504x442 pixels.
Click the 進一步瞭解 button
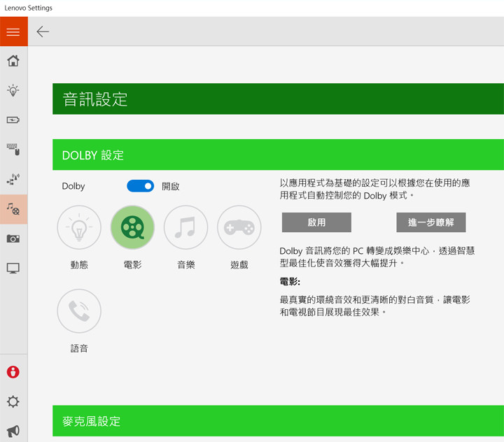click(x=430, y=222)
